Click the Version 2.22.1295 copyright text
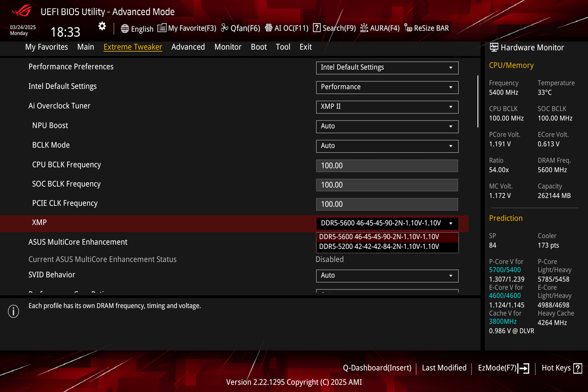The height and width of the screenshot is (392, 588). (294, 382)
